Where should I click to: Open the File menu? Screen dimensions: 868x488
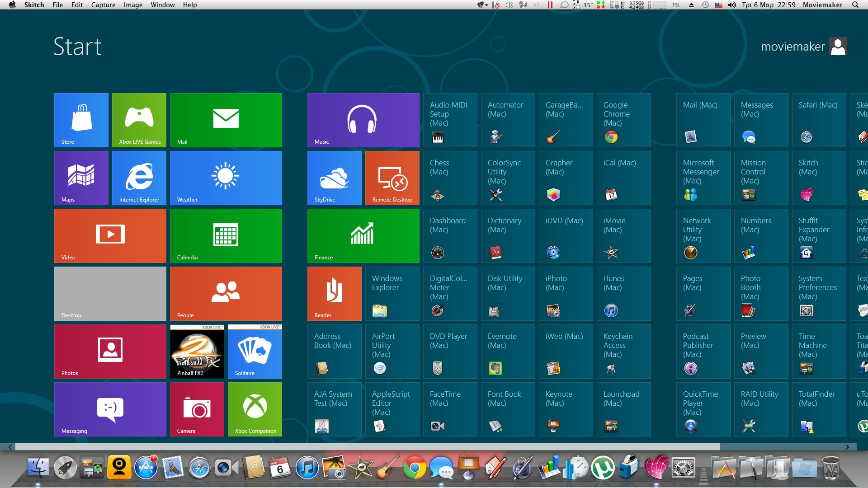point(57,5)
